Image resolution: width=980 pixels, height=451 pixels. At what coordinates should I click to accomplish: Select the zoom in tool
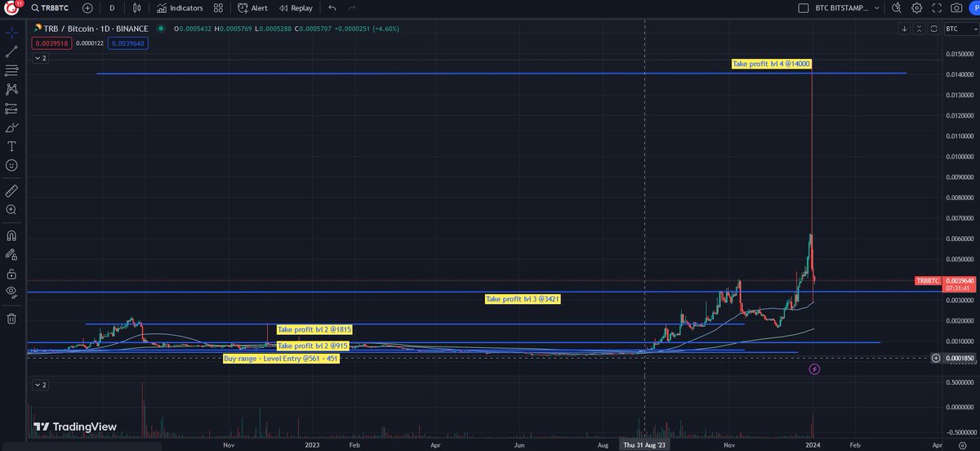click(11, 210)
